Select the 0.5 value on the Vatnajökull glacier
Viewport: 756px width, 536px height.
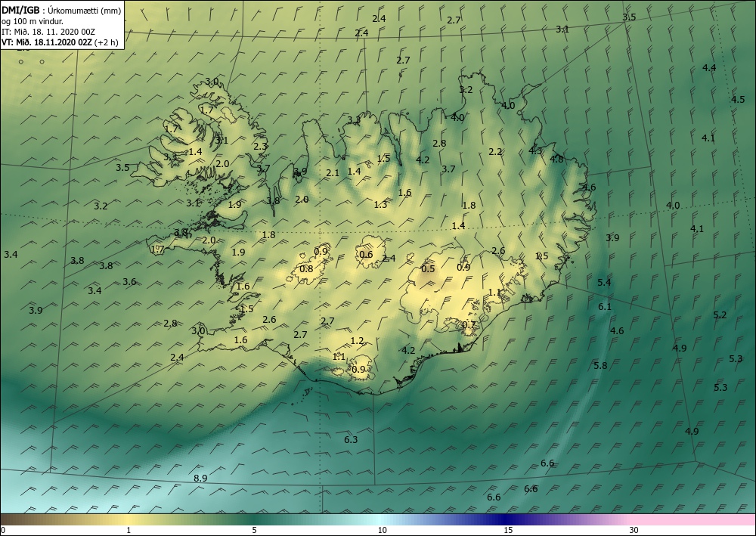[x=428, y=269]
